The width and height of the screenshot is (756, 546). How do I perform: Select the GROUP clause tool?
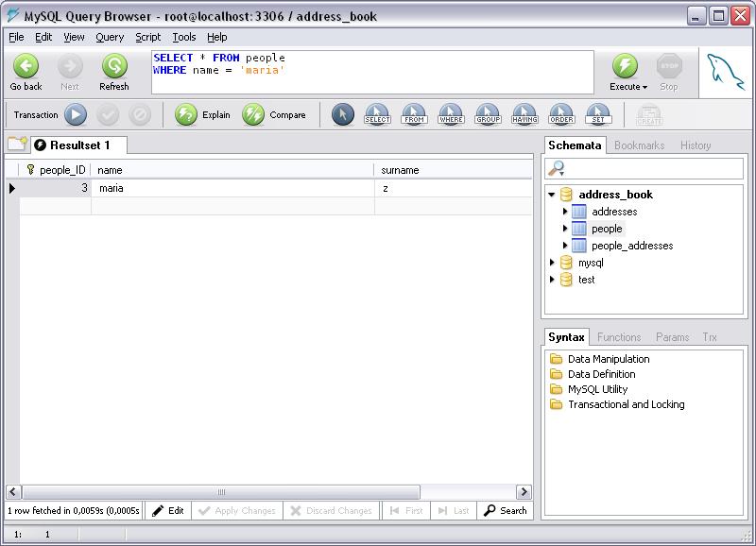(488, 114)
